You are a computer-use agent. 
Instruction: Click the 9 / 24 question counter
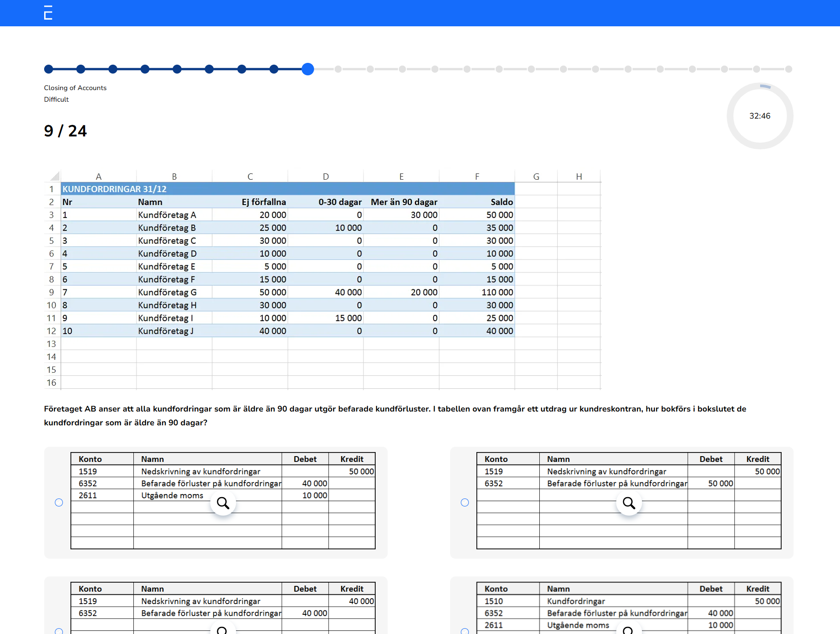tap(65, 131)
